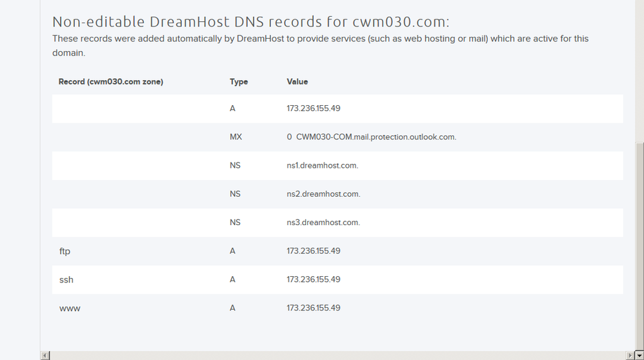This screenshot has width=644, height=360.
Task: Click the vertical scrollbar down arrow
Action: point(639,355)
